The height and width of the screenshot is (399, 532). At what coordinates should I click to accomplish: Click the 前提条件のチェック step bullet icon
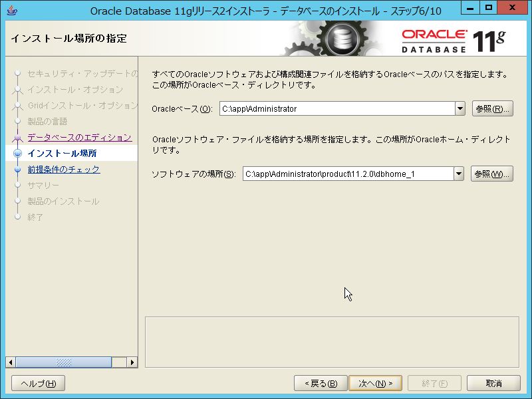[x=18, y=170]
